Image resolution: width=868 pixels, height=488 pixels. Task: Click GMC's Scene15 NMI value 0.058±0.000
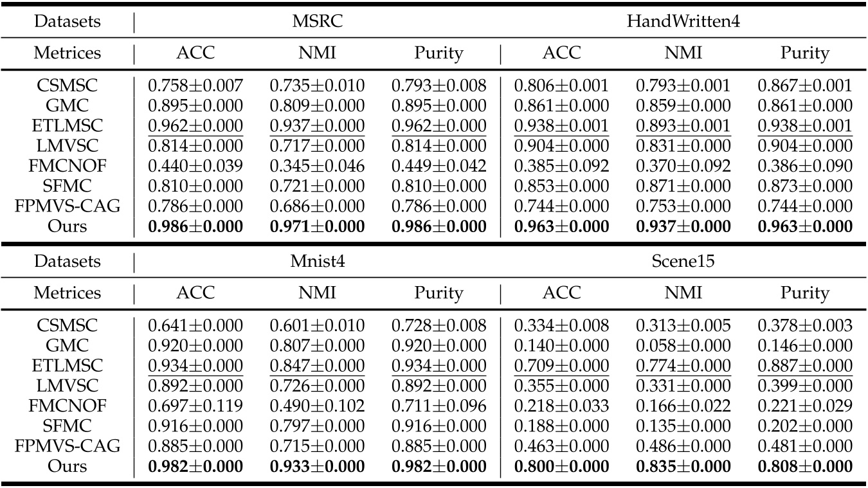(683, 347)
